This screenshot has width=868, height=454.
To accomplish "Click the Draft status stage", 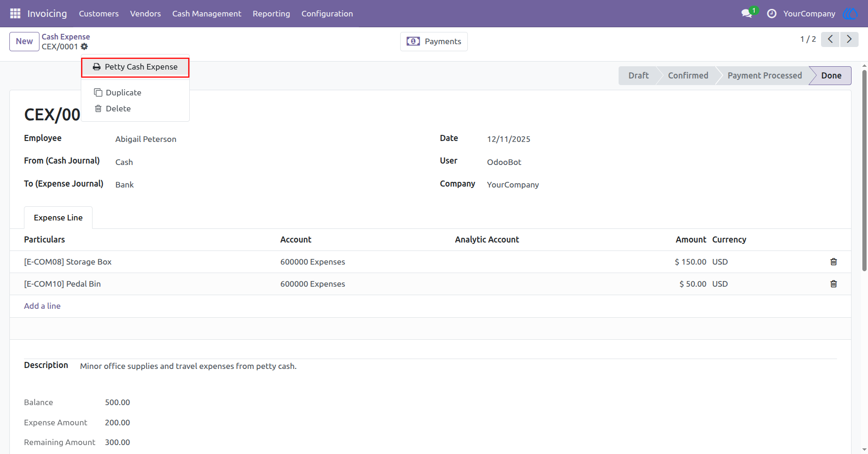I will 638,76.
